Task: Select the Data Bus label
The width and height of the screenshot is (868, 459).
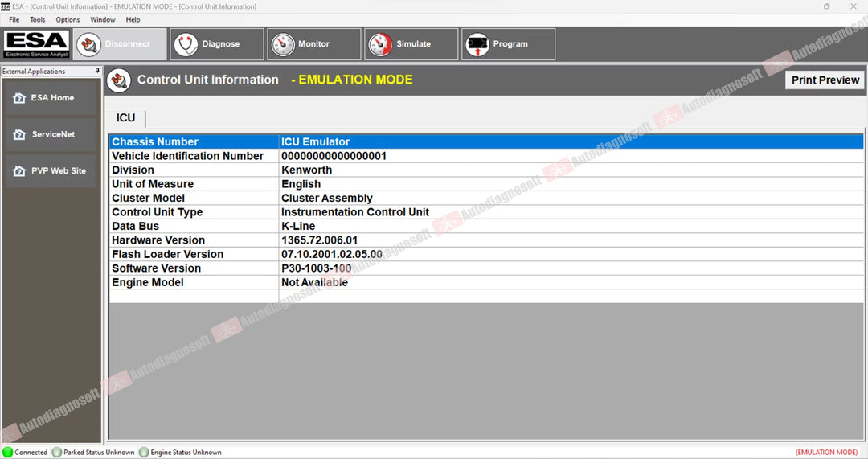Action: [x=136, y=227]
